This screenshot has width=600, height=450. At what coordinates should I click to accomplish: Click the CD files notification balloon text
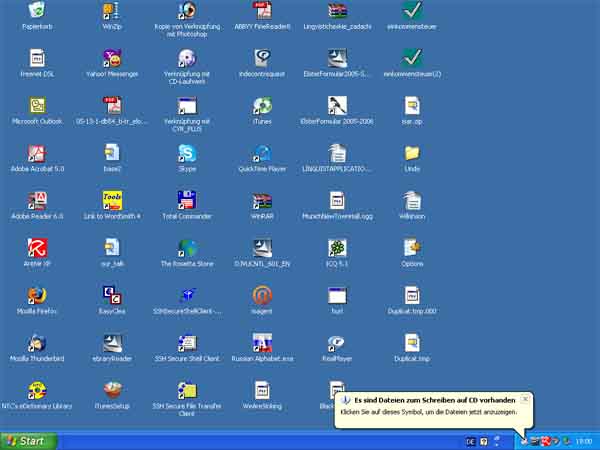[x=430, y=411]
